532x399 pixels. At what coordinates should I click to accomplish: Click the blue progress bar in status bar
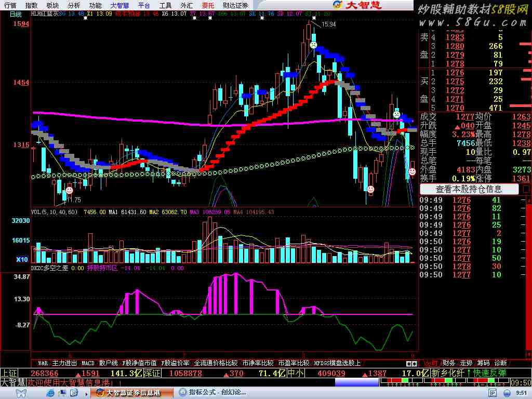pyautogui.click(x=356, y=382)
